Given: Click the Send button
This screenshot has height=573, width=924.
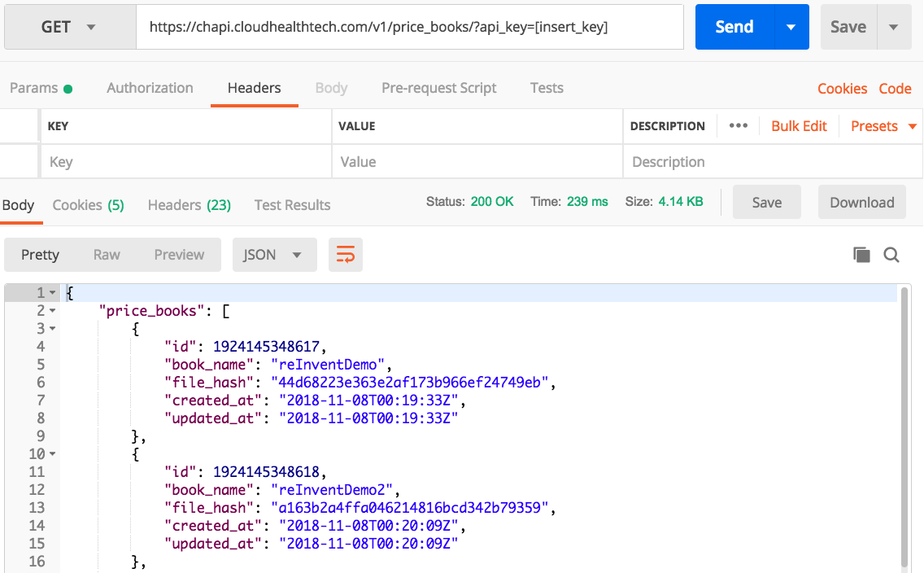Looking at the screenshot, I should click(x=734, y=26).
